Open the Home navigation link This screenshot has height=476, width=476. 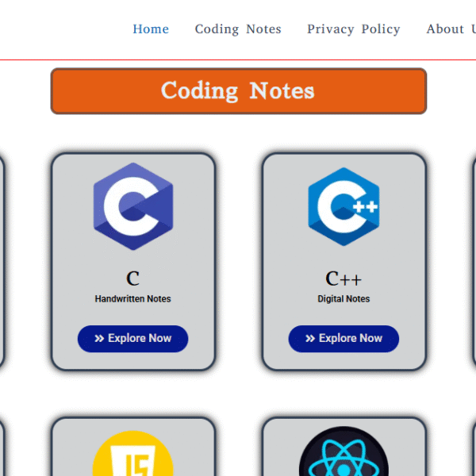[x=151, y=29]
